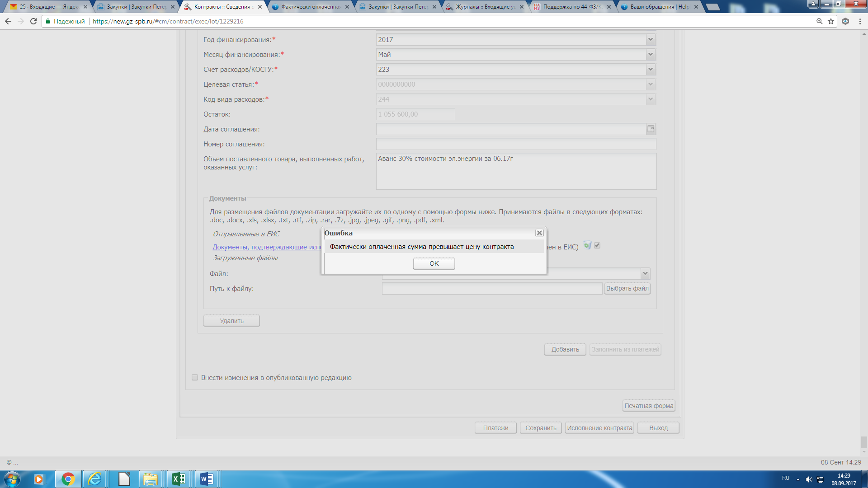Click the browser reload page icon

(33, 21)
